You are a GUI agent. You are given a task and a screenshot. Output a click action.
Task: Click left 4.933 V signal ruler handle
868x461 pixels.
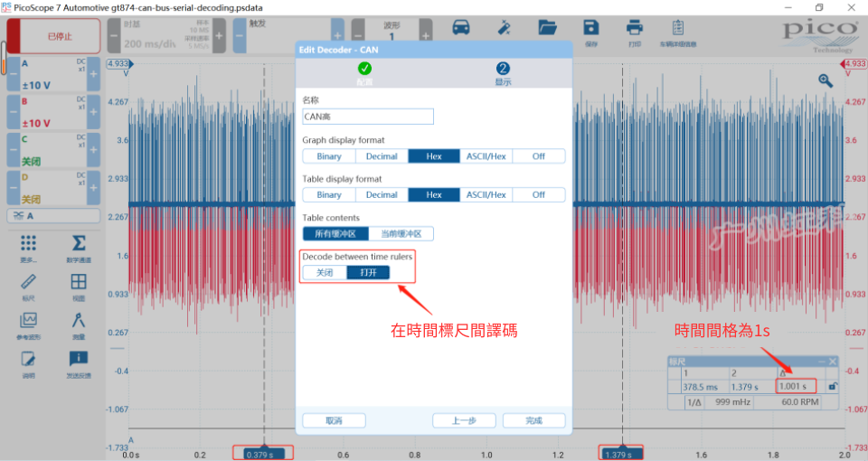tap(119, 63)
